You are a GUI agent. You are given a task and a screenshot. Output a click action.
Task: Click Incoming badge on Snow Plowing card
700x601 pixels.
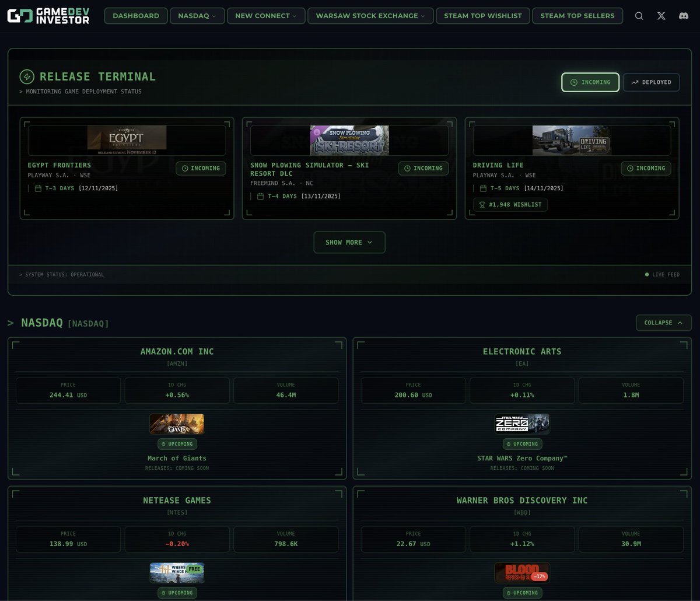point(423,169)
